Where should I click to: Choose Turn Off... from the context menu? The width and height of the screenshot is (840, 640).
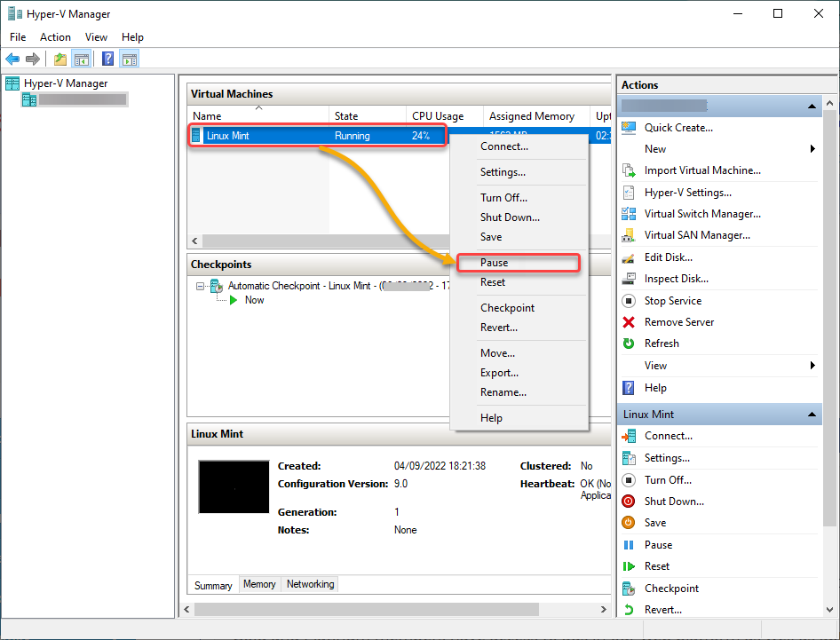point(519,198)
